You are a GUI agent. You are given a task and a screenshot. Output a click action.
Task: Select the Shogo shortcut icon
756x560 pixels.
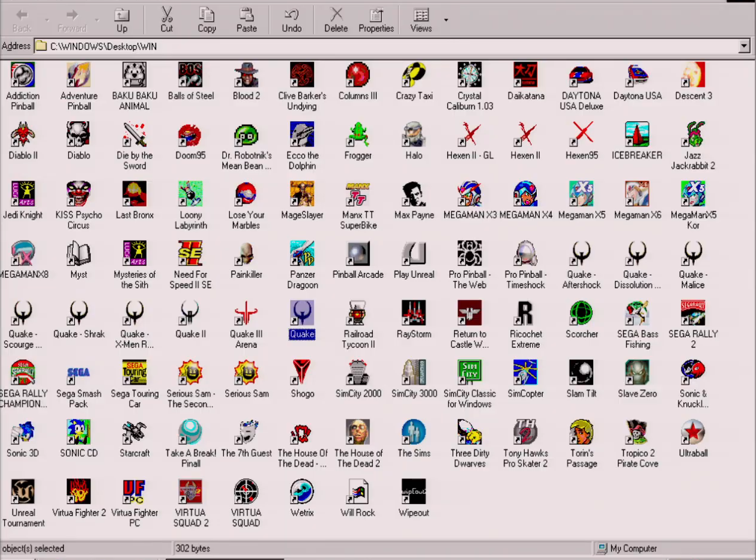coord(302,372)
